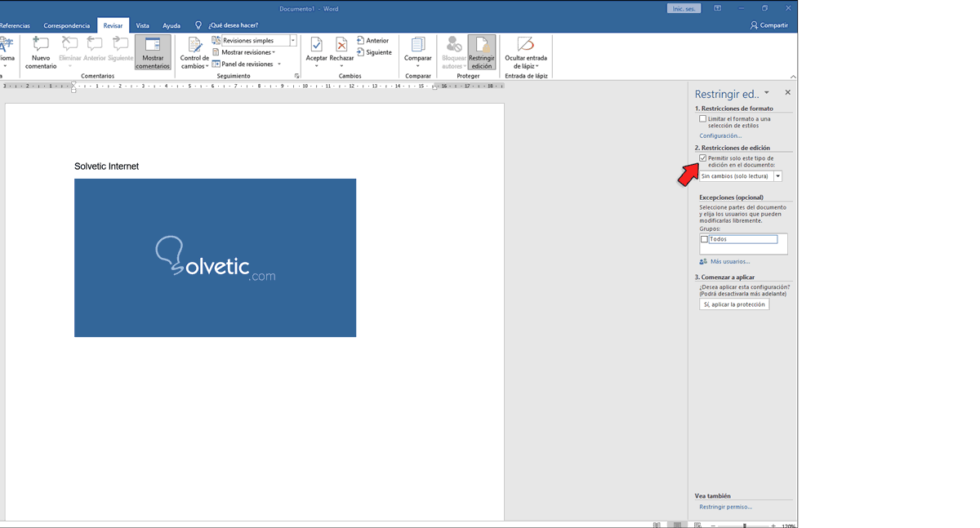Toggle the Mostrar comentarios button
The width and height of the screenshot is (980, 528).
click(x=153, y=52)
